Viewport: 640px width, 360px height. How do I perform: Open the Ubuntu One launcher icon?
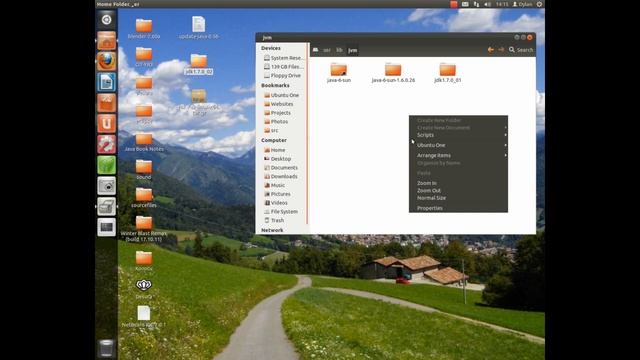pyautogui.click(x=106, y=124)
